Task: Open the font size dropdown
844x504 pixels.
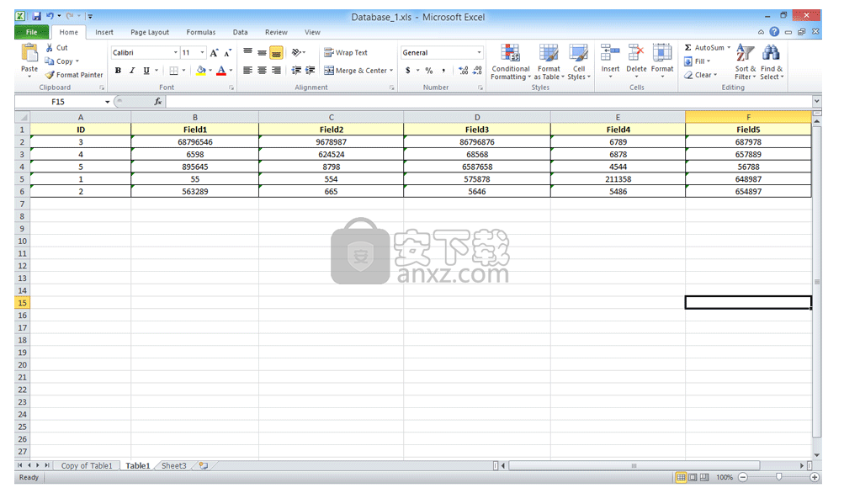Action: pyautogui.click(x=203, y=52)
